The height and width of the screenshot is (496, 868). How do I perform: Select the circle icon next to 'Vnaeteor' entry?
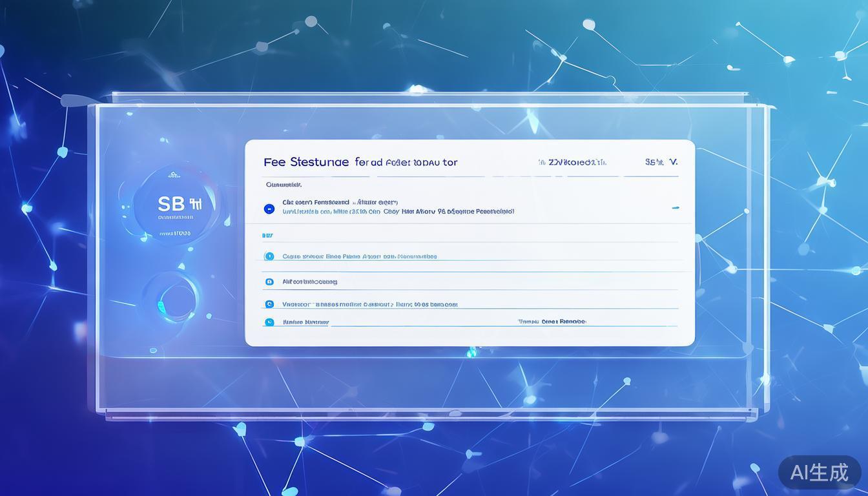269,304
